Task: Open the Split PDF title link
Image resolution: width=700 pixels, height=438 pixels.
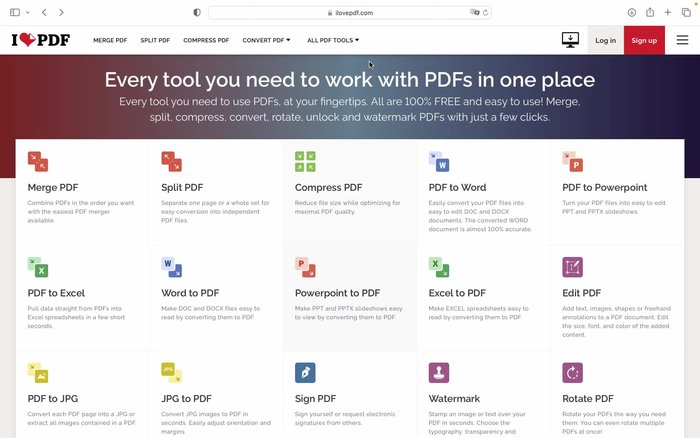Action: (182, 188)
